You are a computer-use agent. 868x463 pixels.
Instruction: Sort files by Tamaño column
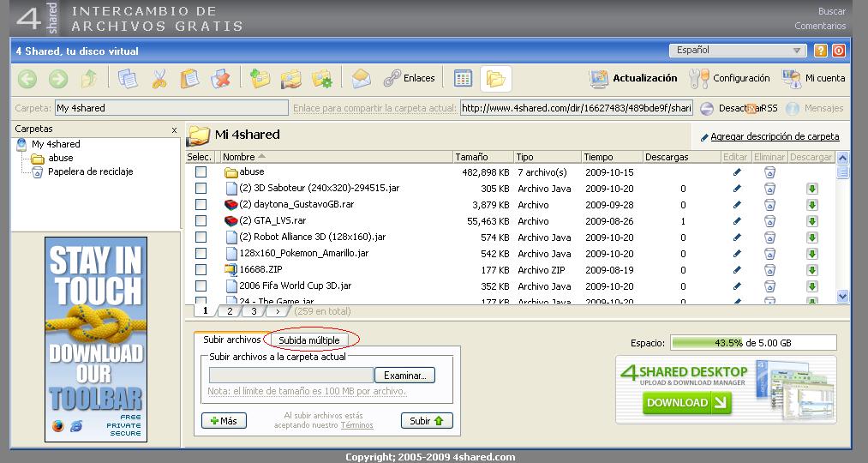click(483, 157)
